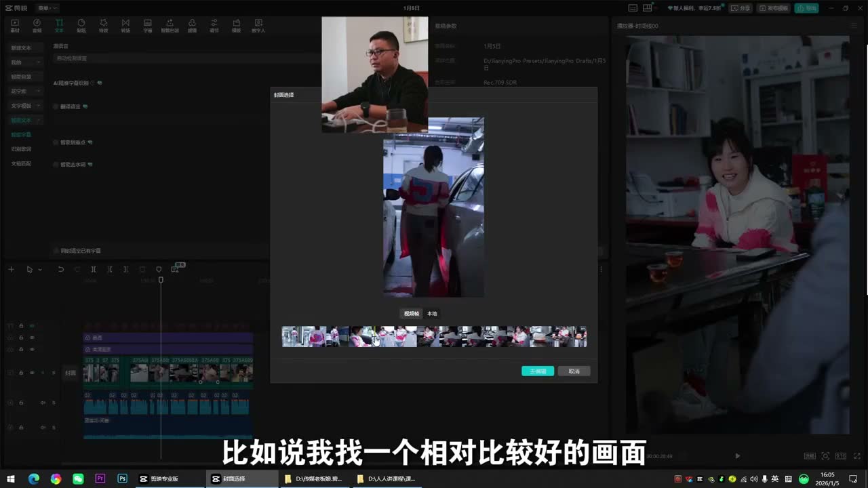Open the 菜单 menu dropdown

[47, 8]
